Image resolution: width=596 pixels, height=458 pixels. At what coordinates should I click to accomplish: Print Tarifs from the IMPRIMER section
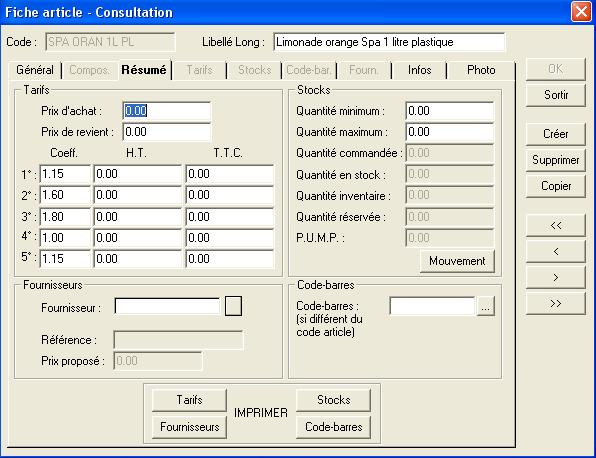[x=189, y=400]
